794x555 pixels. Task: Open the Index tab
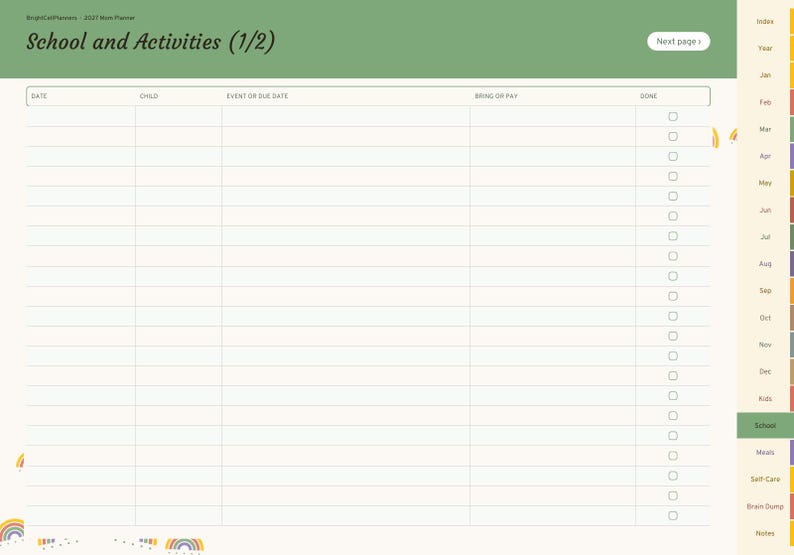click(x=765, y=21)
